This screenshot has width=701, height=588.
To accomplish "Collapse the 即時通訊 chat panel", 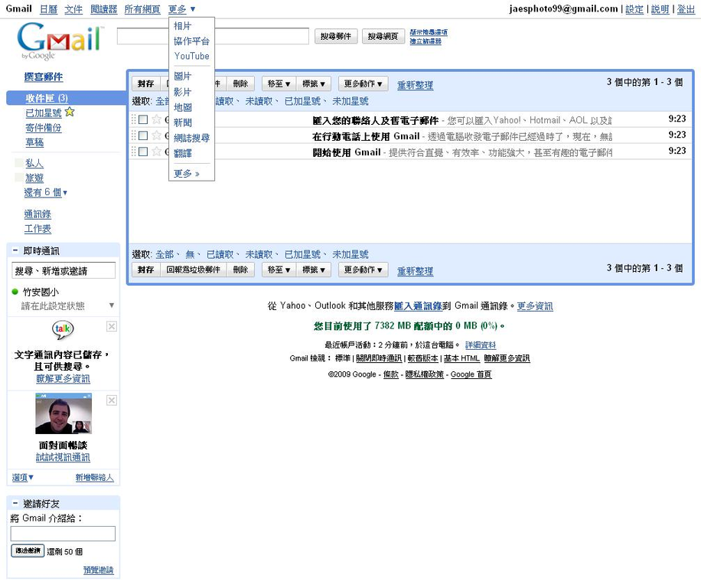I will (x=15, y=251).
